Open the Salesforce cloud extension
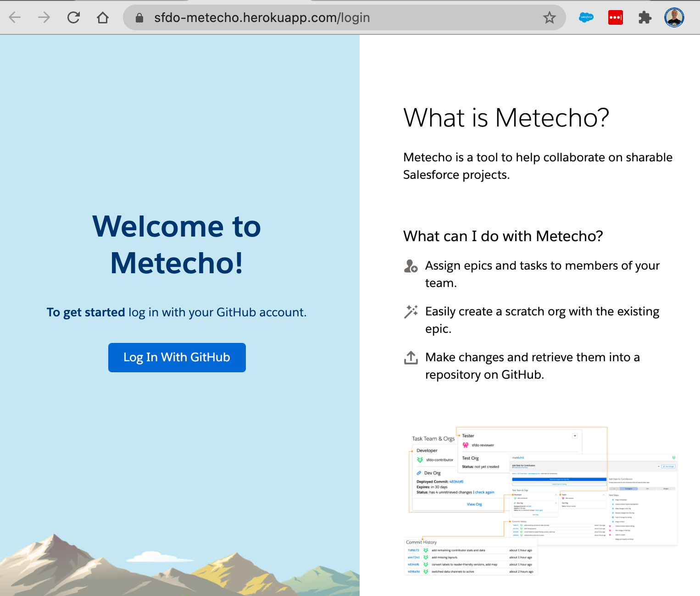Screen dimensions: 700x596 pos(586,17)
